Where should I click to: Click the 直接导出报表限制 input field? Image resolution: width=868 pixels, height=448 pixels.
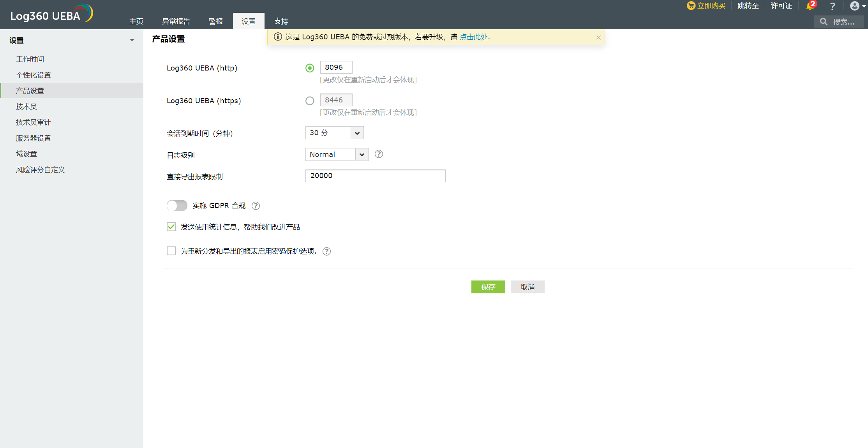pos(375,176)
